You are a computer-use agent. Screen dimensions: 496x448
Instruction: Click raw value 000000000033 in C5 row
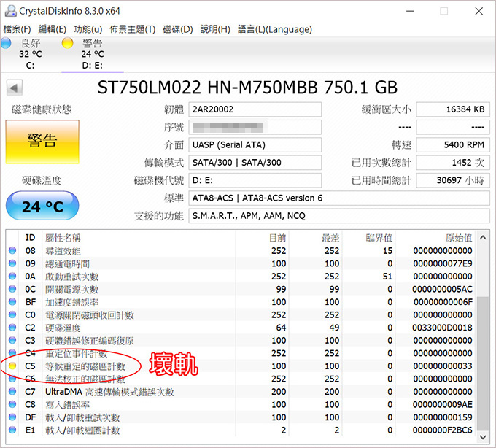443,366
